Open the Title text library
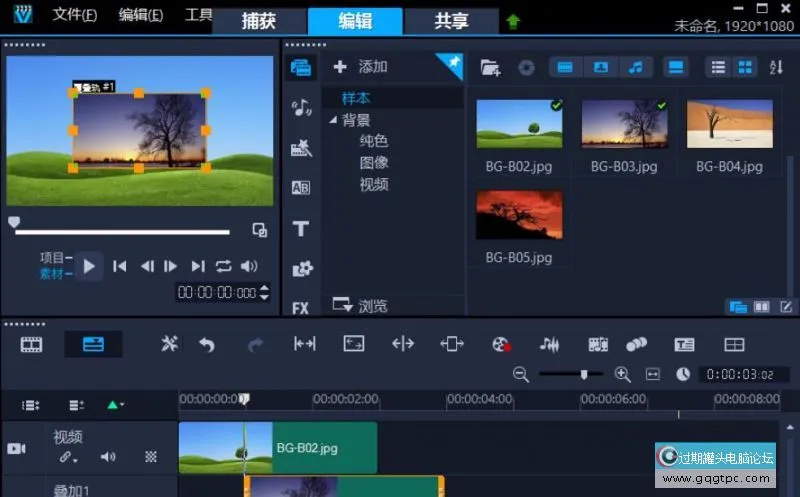This screenshot has height=497, width=800. (300, 229)
